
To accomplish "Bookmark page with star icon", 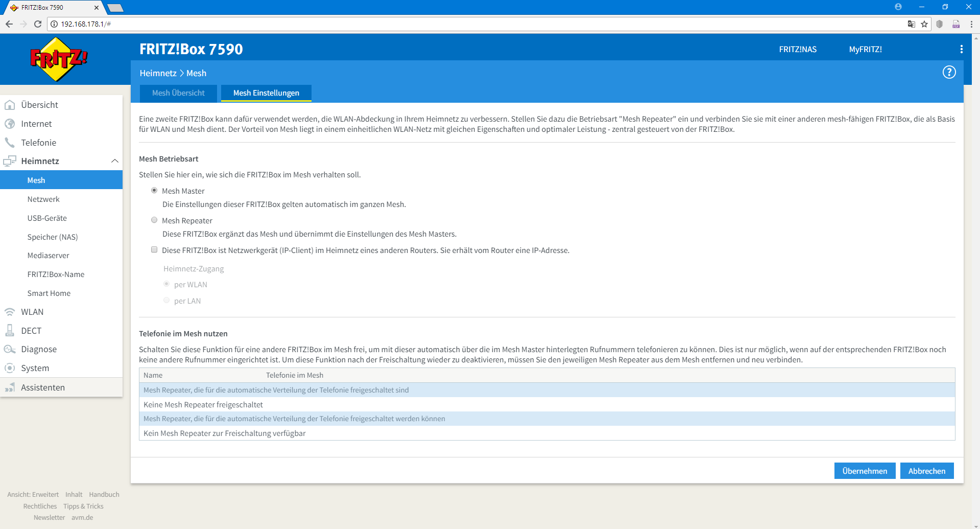I will [924, 24].
